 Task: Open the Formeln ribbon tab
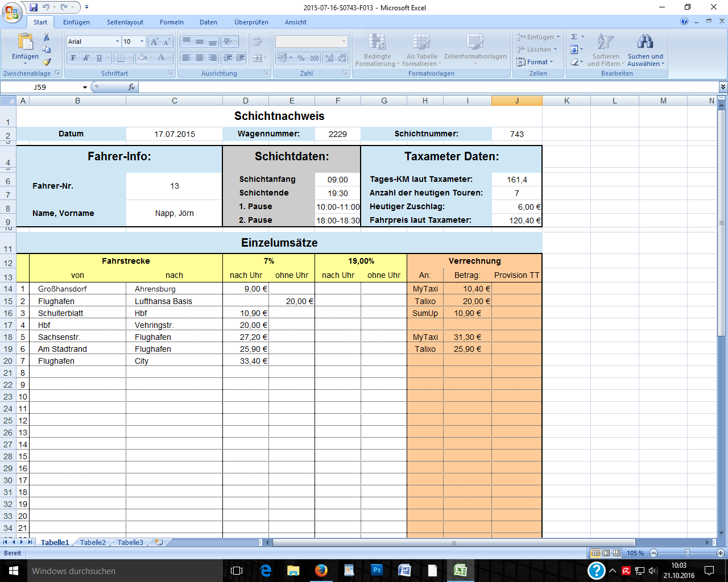point(172,22)
